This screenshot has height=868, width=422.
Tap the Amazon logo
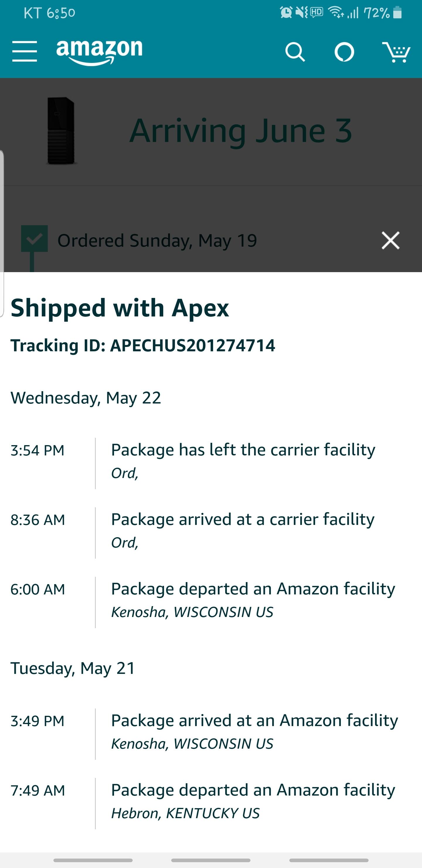(99, 51)
